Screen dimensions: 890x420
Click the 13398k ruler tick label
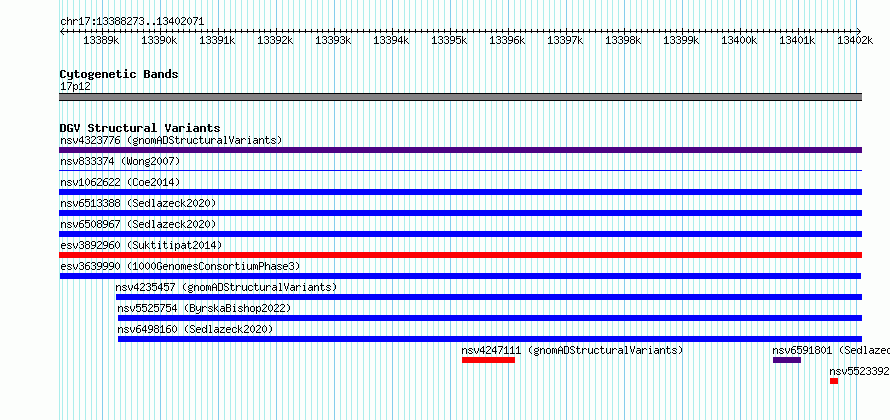(x=623, y=40)
